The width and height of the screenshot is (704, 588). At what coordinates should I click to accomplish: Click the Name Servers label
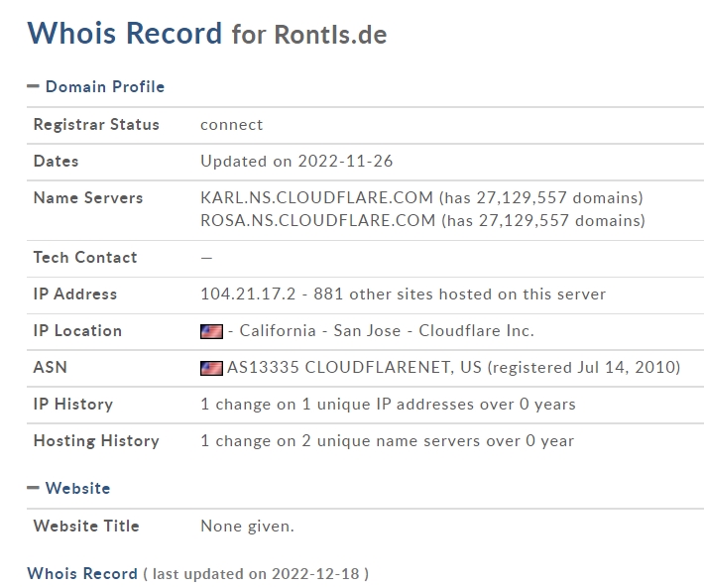point(88,198)
